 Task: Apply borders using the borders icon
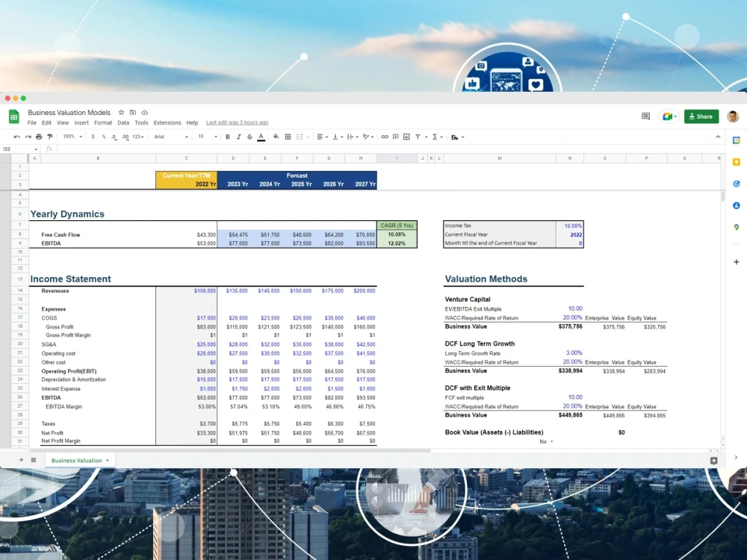tap(287, 137)
